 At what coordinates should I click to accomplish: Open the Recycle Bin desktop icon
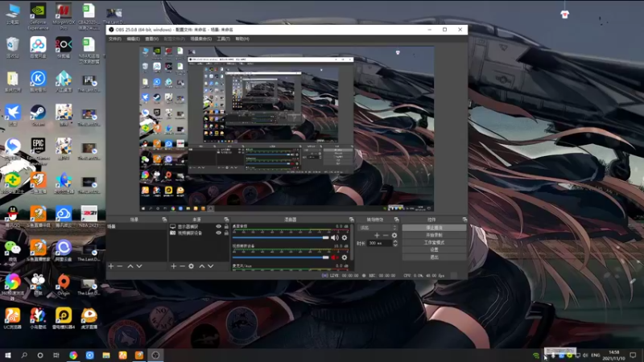pyautogui.click(x=12, y=47)
